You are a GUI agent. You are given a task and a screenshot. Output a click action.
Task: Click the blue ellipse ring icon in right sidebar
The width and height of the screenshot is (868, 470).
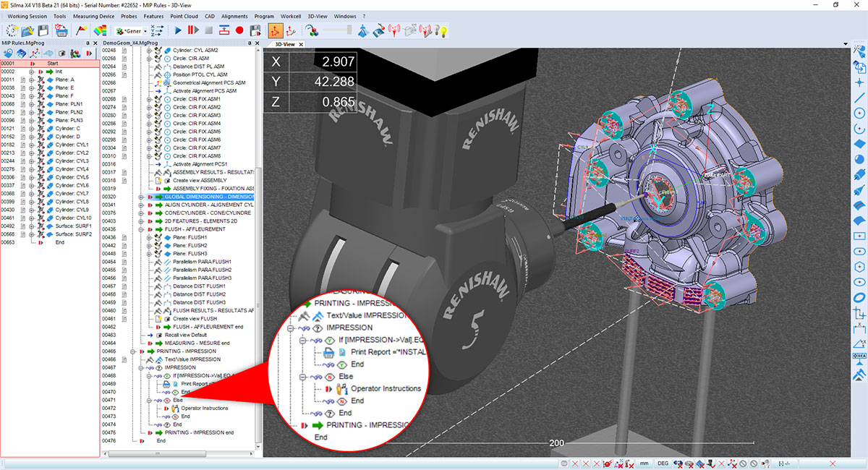(x=860, y=297)
